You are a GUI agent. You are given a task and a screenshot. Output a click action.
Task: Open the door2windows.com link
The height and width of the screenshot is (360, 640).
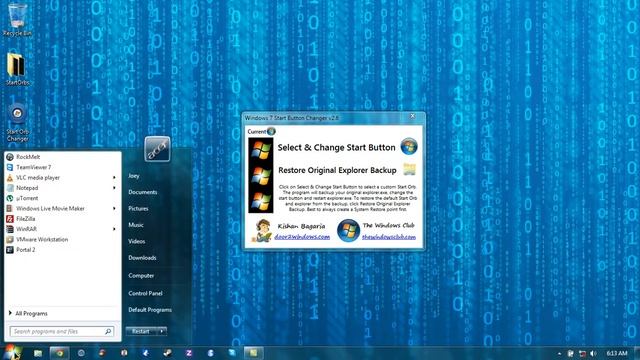click(x=302, y=237)
